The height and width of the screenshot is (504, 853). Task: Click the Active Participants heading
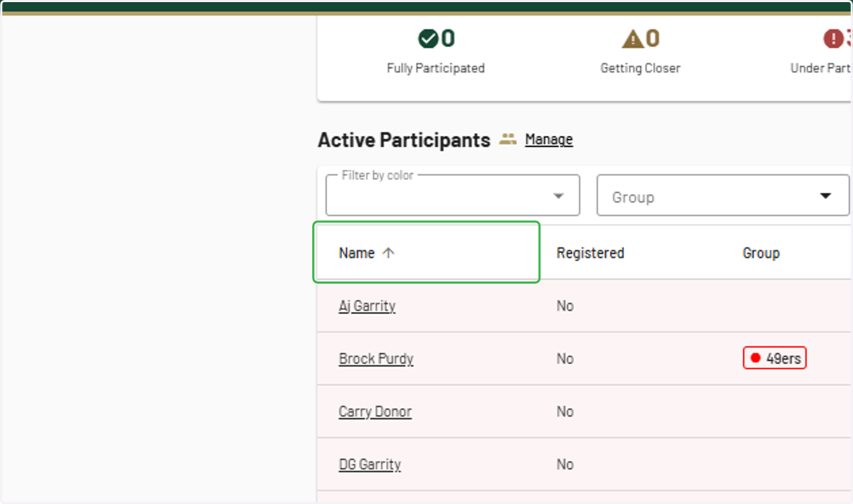coord(404,140)
